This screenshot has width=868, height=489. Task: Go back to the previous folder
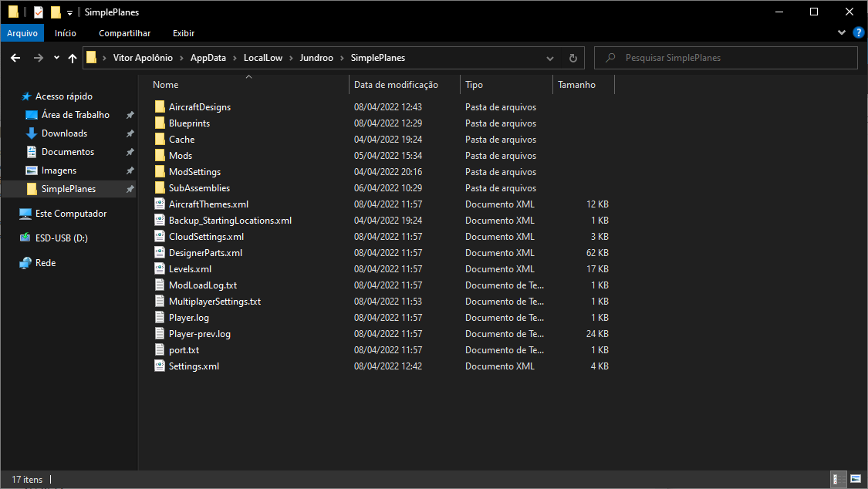(15, 58)
